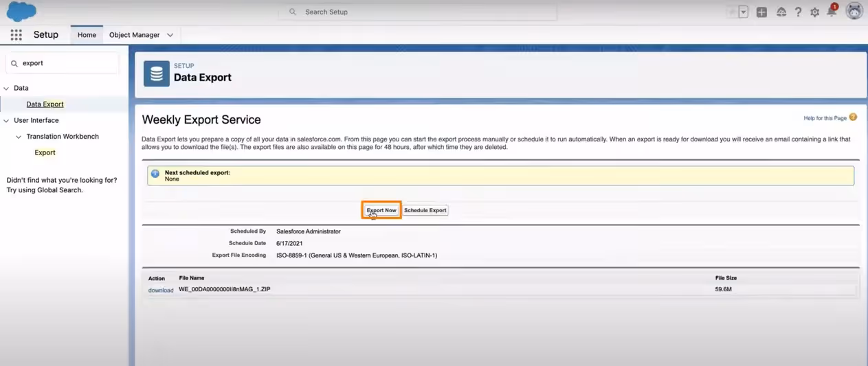Open the Object Manager tab dropdown chevron
The width and height of the screenshot is (868, 366).
click(170, 35)
